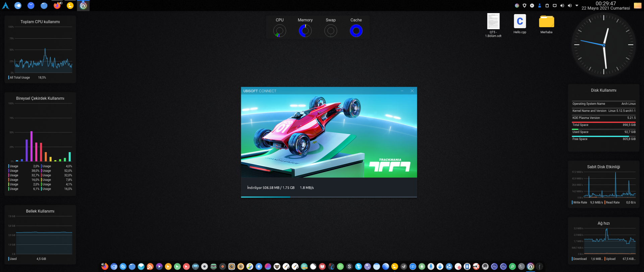Expand hidden system tray icons arrow

pyautogui.click(x=577, y=5)
